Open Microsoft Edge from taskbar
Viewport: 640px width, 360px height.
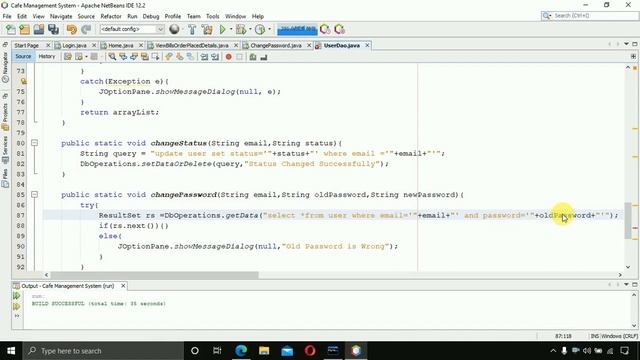click(x=241, y=351)
